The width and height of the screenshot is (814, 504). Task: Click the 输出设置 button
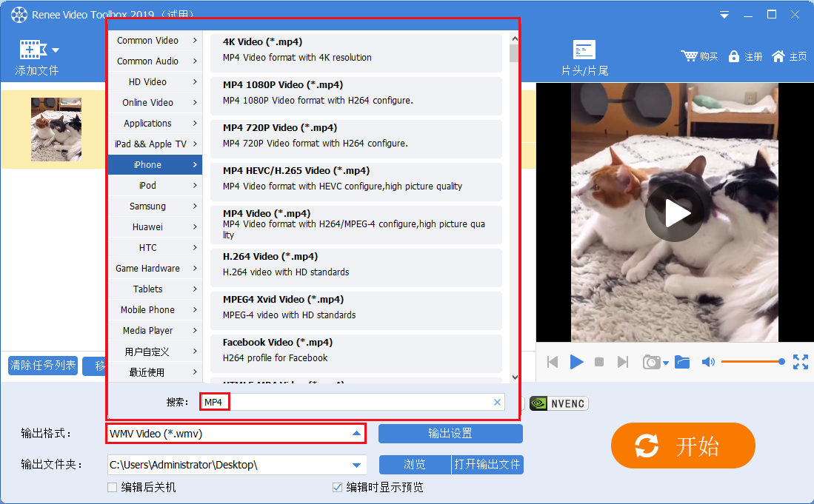450,434
